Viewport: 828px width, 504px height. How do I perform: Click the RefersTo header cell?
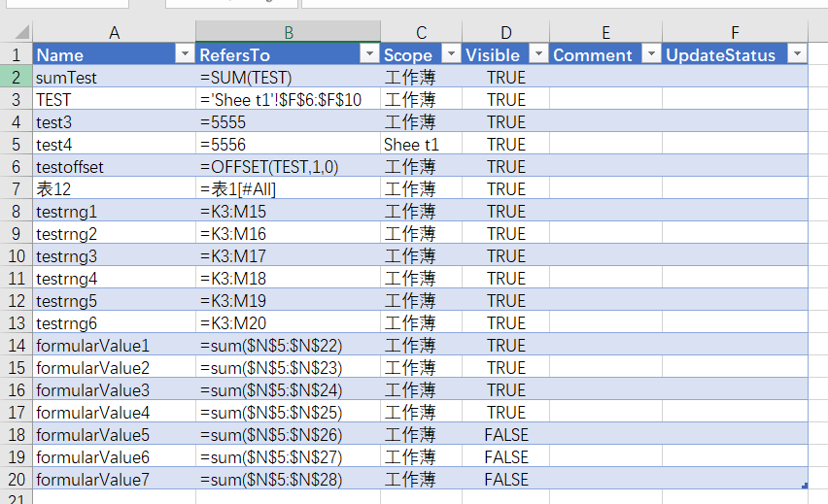click(x=289, y=55)
